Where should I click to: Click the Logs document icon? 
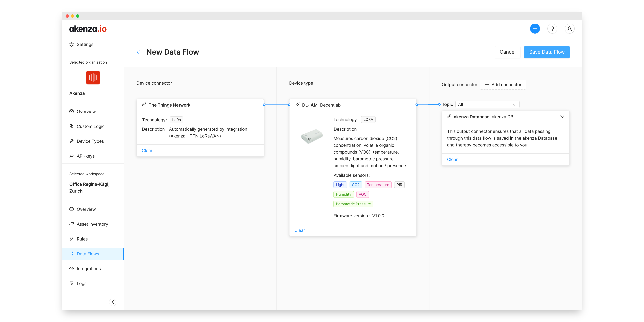point(72,283)
